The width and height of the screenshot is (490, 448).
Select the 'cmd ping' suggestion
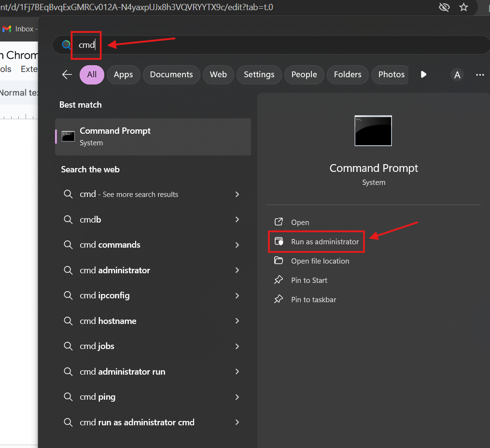pos(153,397)
